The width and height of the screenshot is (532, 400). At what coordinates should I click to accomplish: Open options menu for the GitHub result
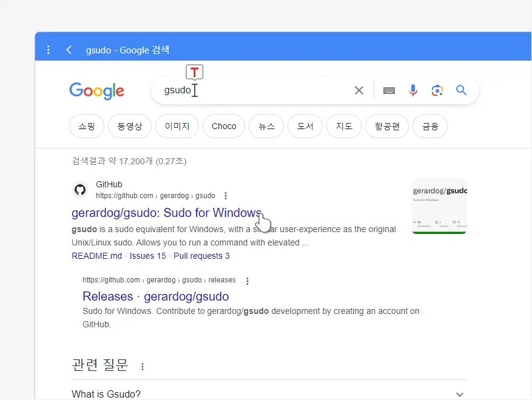click(x=225, y=196)
